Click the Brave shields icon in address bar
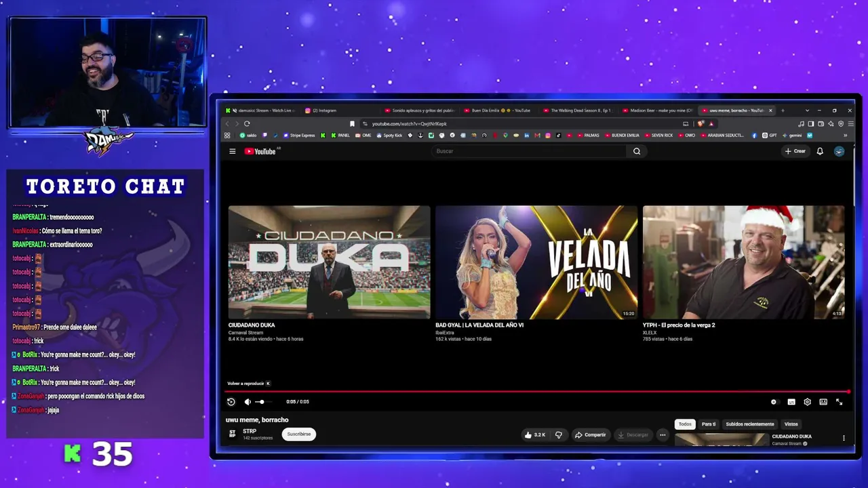This screenshot has width=868, height=488. point(701,124)
